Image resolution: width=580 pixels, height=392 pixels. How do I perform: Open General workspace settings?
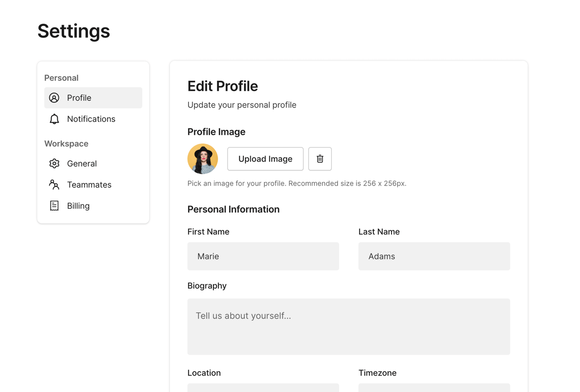82,164
